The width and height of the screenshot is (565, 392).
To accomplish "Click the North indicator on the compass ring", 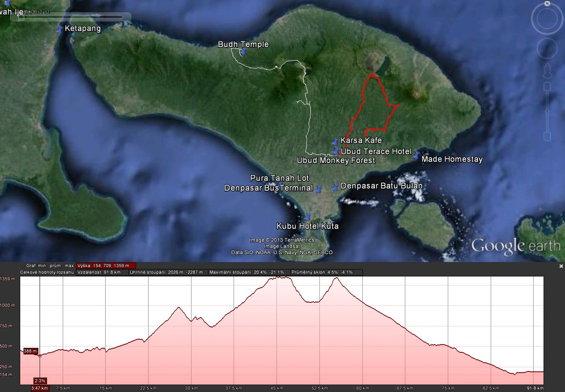I will 547,4.
